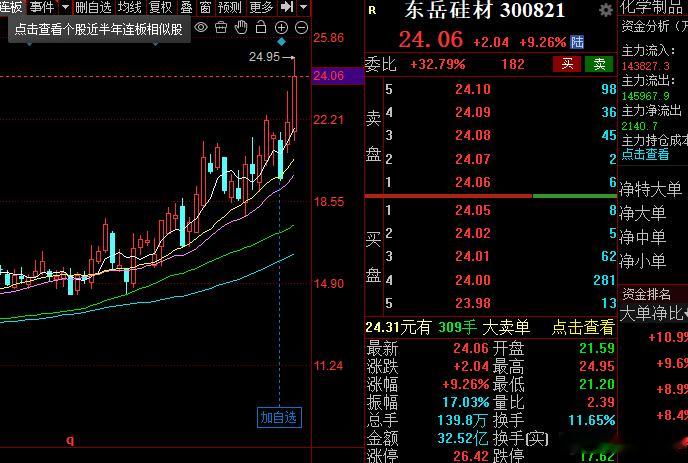Expand dropdown arrow next to 事件
The width and height of the screenshot is (688, 463).
(65, 7)
